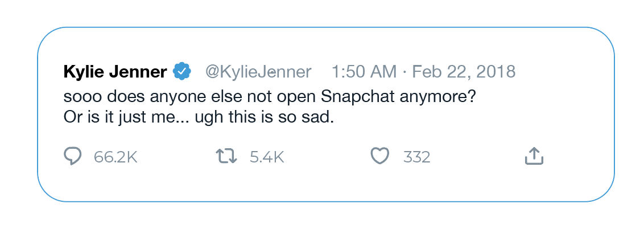
Task: Click the 1:50 AM timestamp
Action: tap(364, 72)
